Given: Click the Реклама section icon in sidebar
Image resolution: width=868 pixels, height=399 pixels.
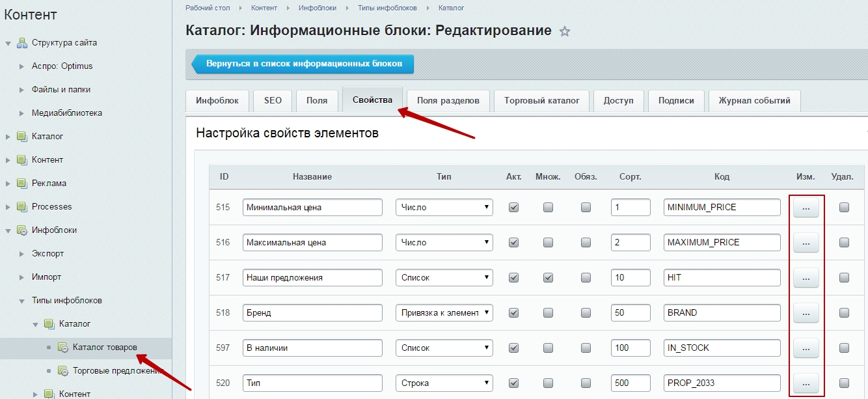Looking at the screenshot, I should [x=21, y=184].
